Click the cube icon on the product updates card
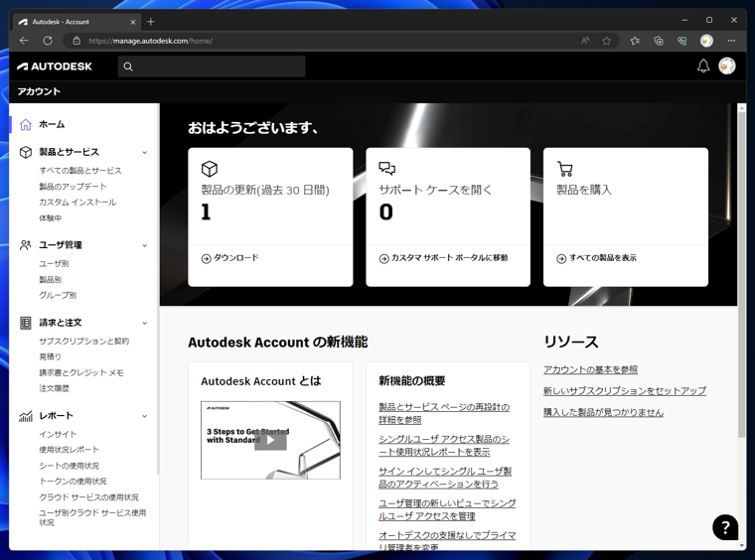 coord(210,169)
